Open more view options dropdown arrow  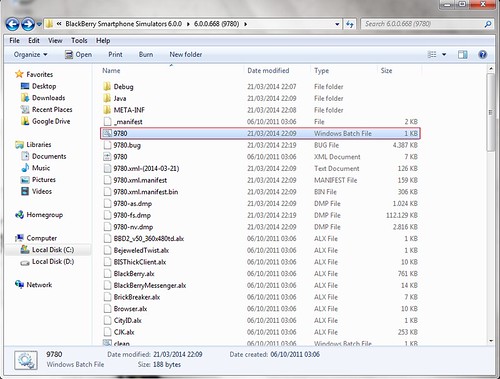click(444, 54)
